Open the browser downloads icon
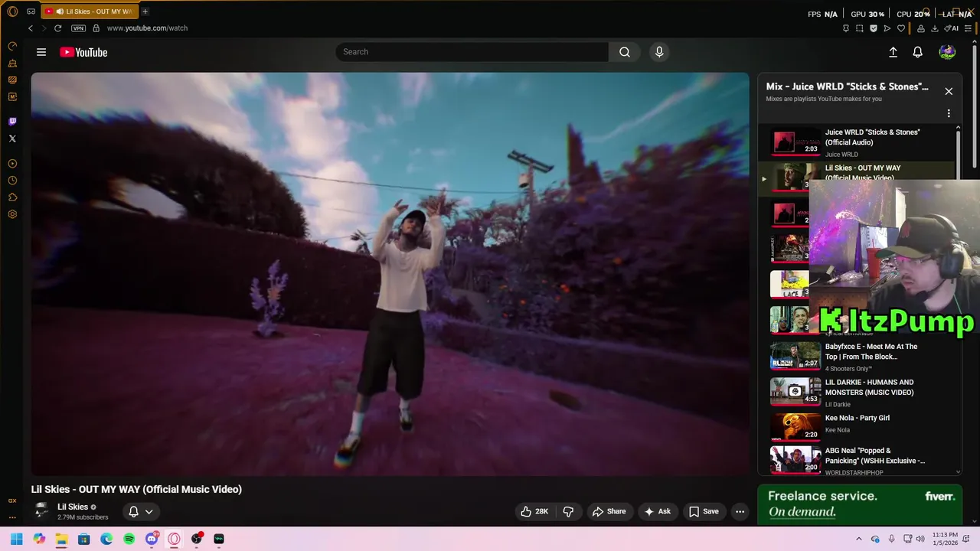Viewport: 980px width, 551px height. (x=935, y=28)
